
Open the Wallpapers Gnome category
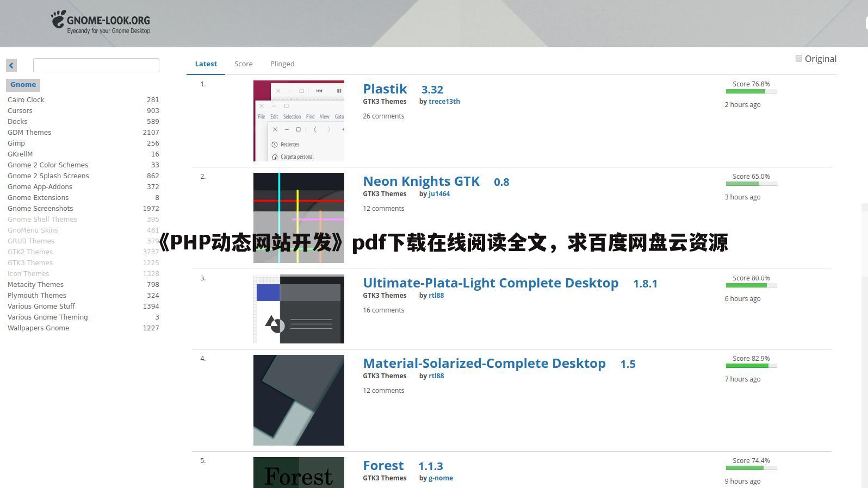pos(38,328)
